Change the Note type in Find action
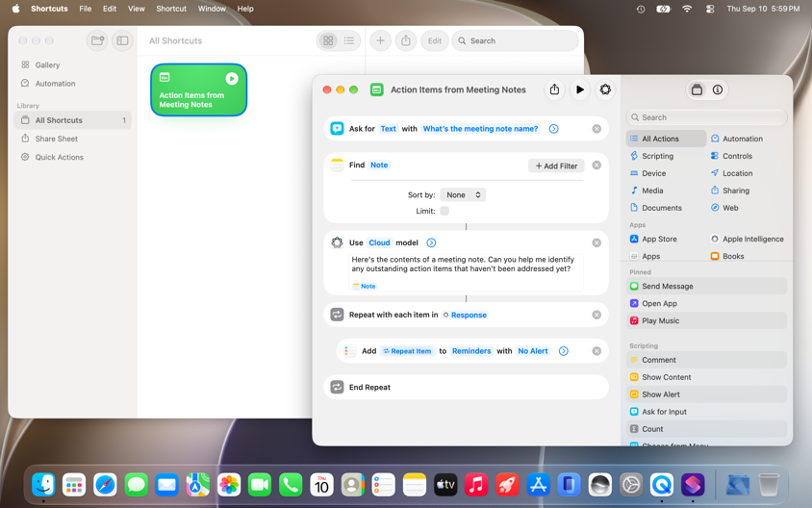Image resolution: width=812 pixels, height=508 pixels. click(x=379, y=165)
